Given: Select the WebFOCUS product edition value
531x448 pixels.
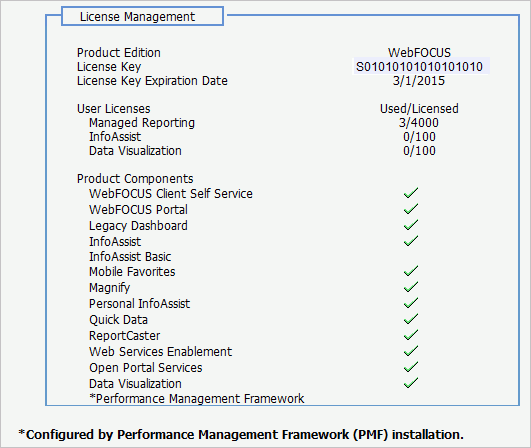Looking at the screenshot, I should (419, 52).
